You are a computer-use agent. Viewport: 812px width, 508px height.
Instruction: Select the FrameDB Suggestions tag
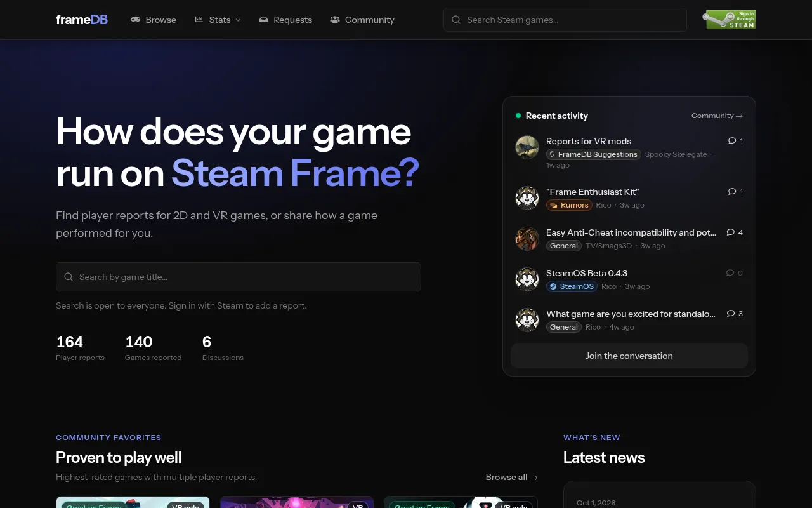click(x=593, y=154)
